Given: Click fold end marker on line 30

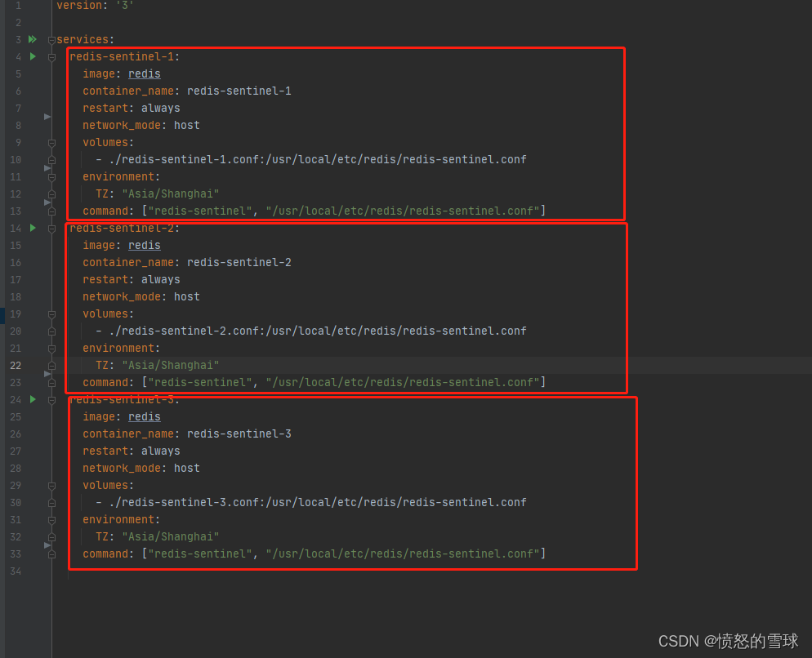Looking at the screenshot, I should [51, 503].
